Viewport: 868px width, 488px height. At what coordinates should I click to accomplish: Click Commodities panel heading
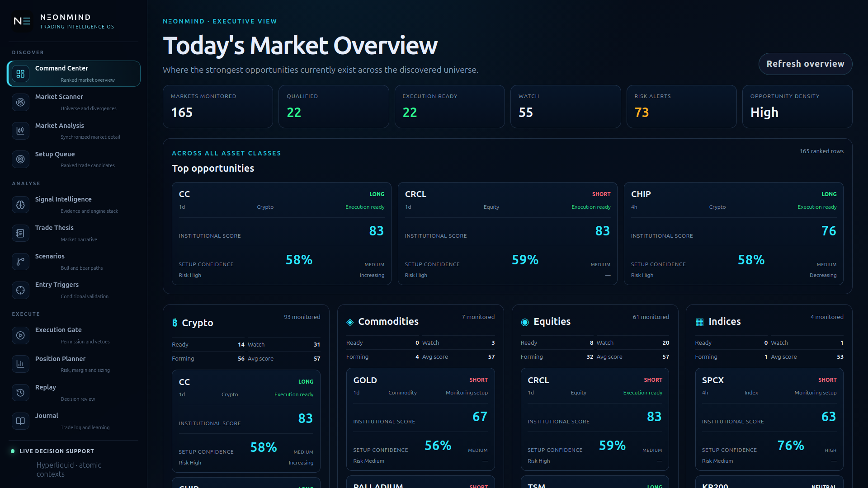coord(388,321)
